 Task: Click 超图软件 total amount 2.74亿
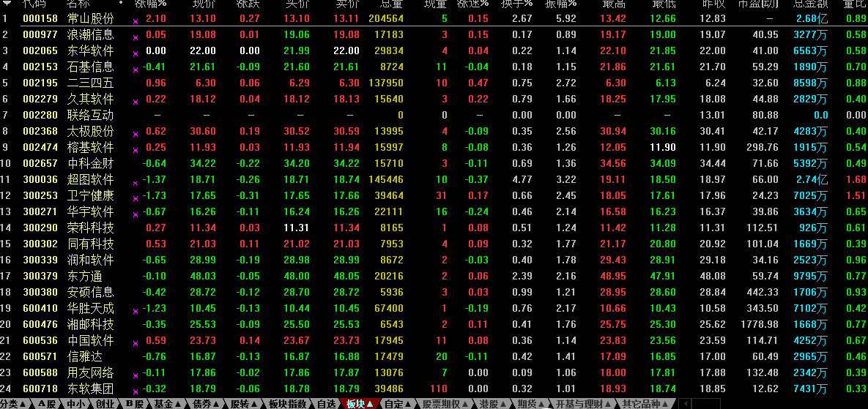pos(812,179)
